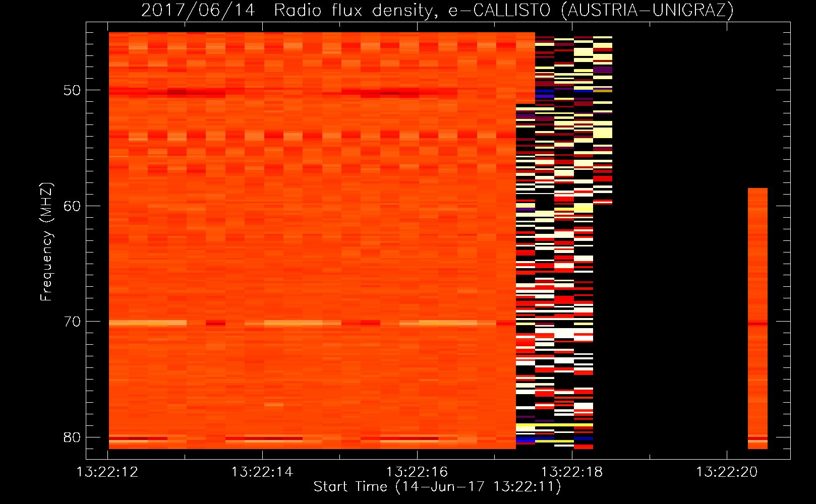The image size is (816, 504).
Task: Click the 13:22:12 time tick label
Action: point(107,472)
